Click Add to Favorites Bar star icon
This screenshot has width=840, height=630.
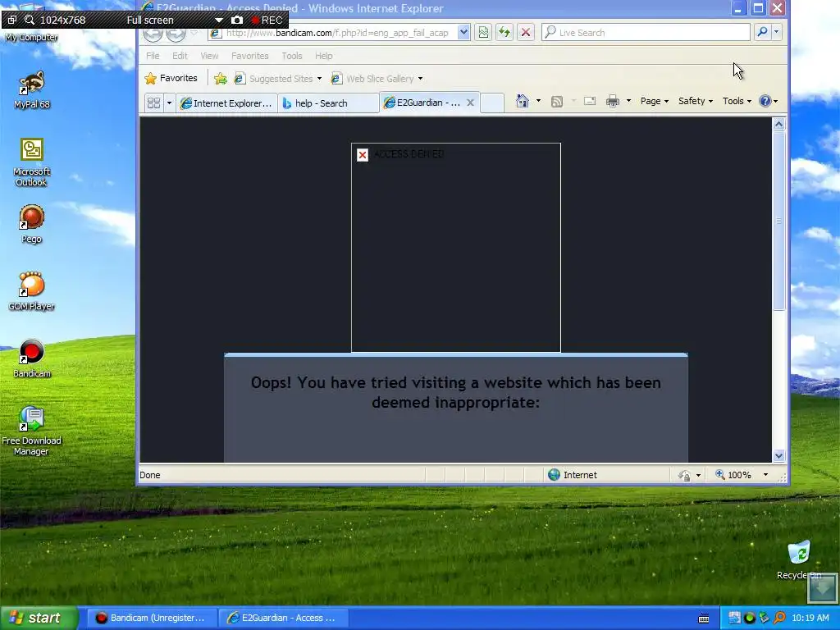pos(220,79)
